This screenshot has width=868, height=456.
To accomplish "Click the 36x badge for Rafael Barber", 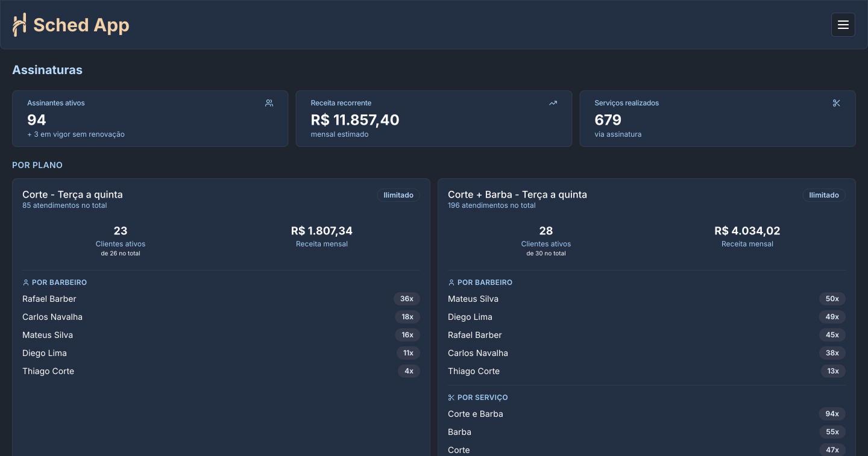I will click(x=407, y=299).
